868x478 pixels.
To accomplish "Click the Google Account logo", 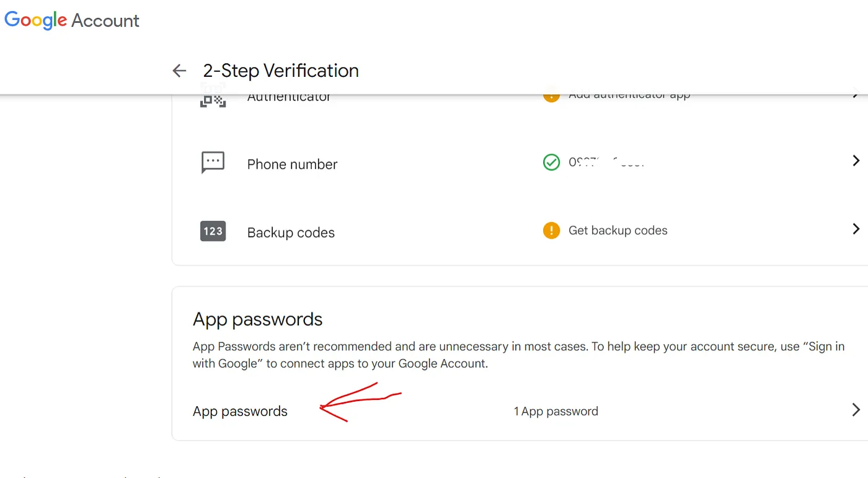I will tap(72, 20).
